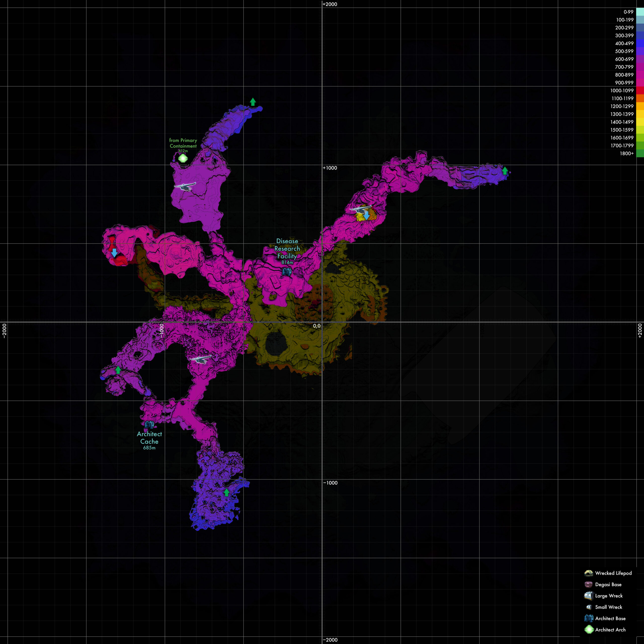The height and width of the screenshot is (644, 644).
Task: Click the blue down arrow over the yellow pit
Action: coord(366,216)
